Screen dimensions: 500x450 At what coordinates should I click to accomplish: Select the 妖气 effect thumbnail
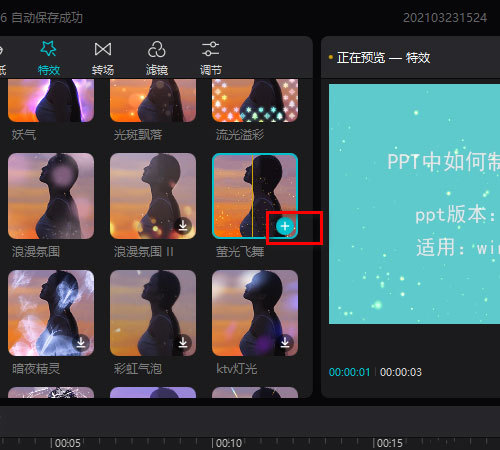click(51, 100)
